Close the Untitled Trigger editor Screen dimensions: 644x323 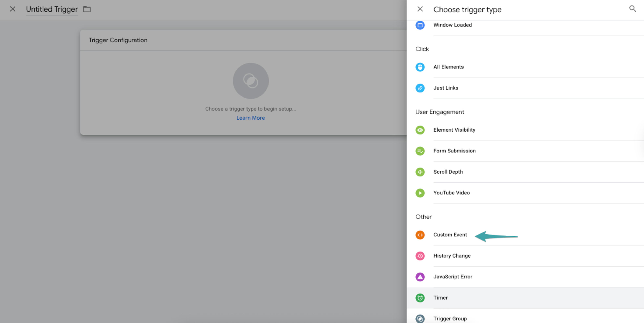(13, 9)
